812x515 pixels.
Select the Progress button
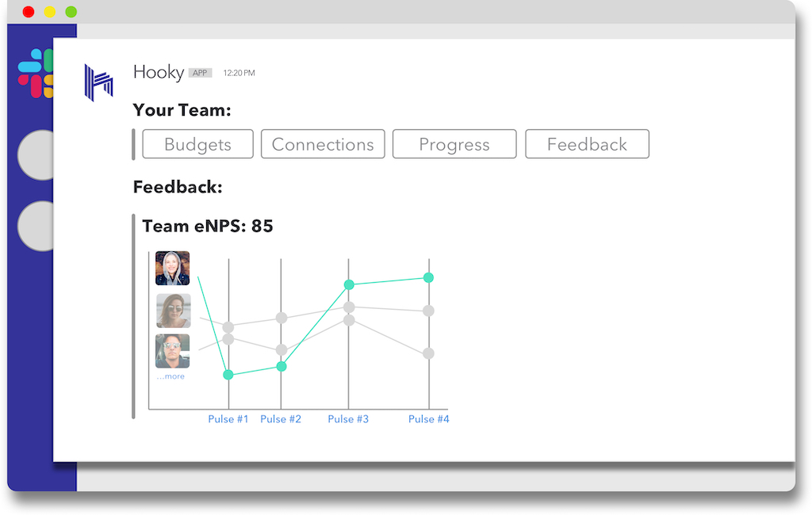[454, 144]
